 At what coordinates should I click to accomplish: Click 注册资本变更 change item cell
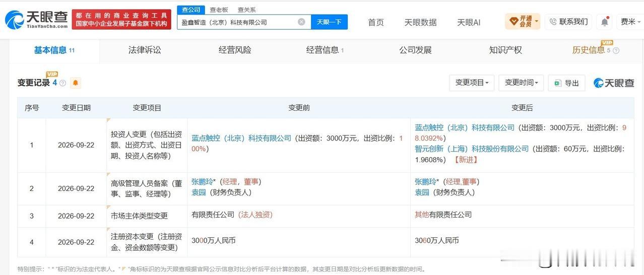click(x=147, y=242)
